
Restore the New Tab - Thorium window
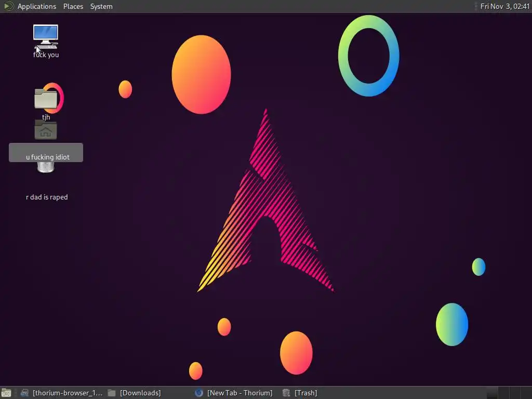[234, 393]
